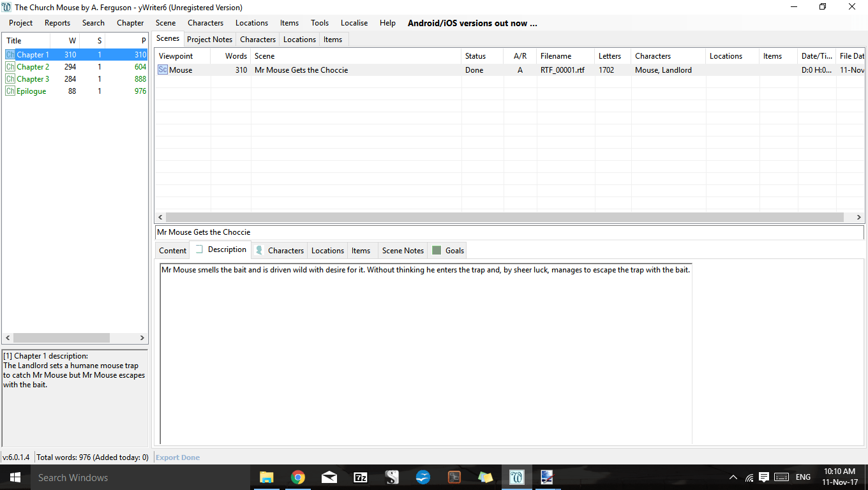Viewport: 868px width, 490px height.
Task: Click the Android/iOS versions out now link
Action: coord(472,23)
